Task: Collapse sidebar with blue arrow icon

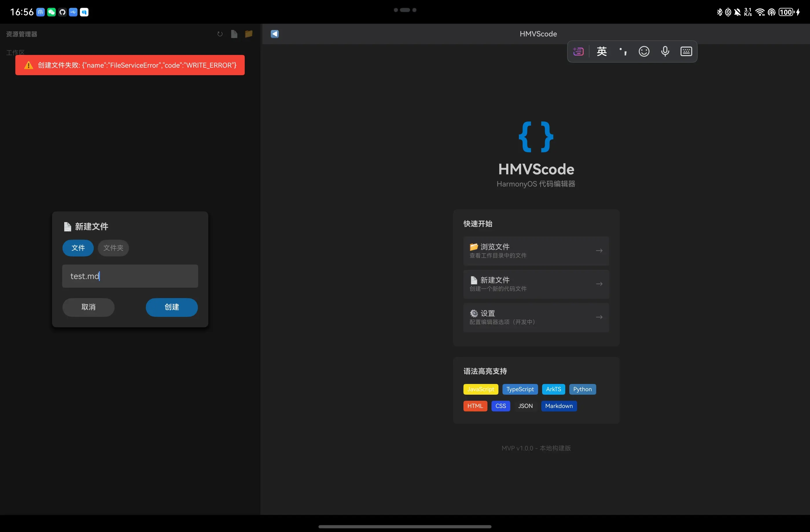Action: (x=275, y=34)
